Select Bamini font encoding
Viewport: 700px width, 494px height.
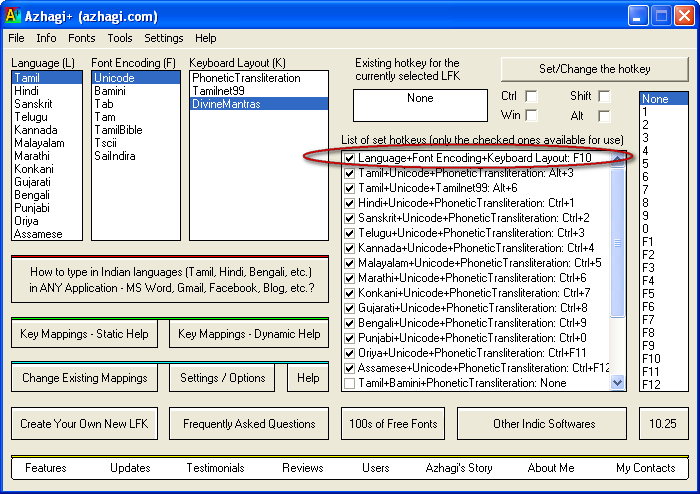point(136,91)
